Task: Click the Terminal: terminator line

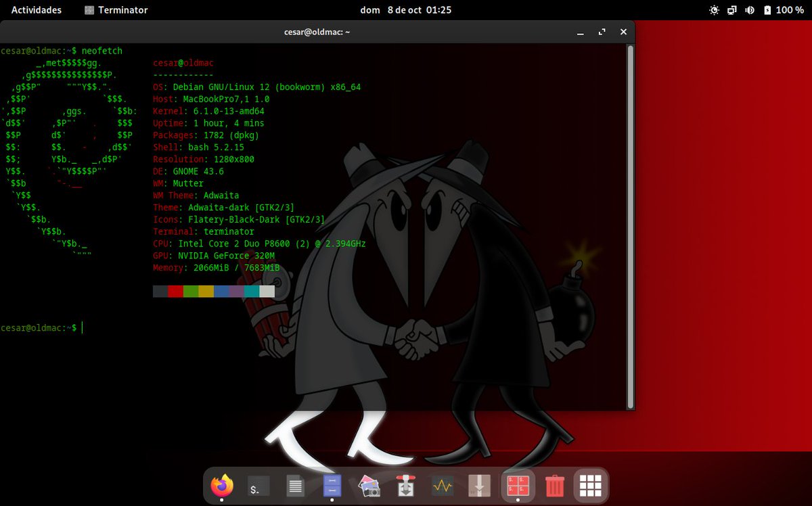Action: [204, 232]
